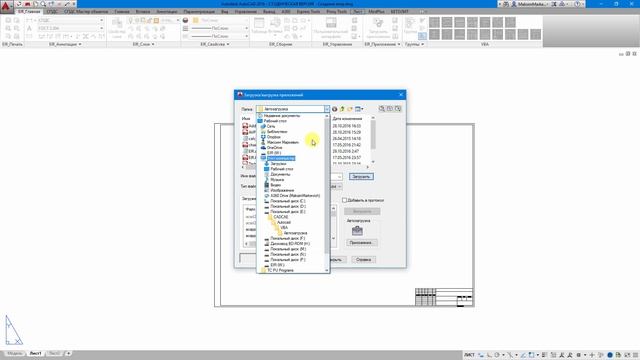Click the Help question mark icon in the title bar

click(578, 4)
